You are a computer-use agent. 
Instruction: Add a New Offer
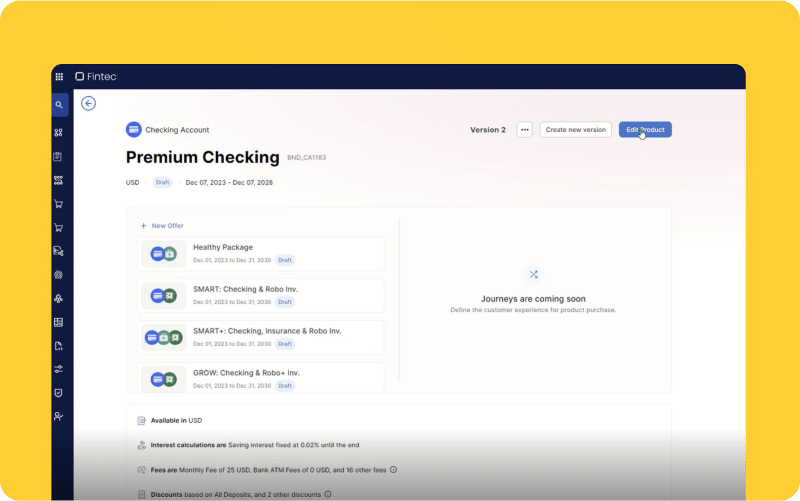162,226
